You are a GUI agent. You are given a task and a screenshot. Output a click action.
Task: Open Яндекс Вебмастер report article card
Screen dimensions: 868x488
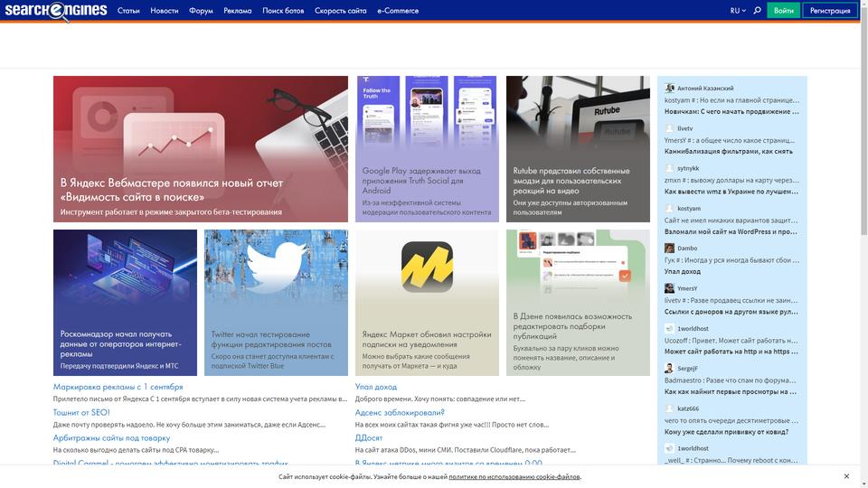click(201, 149)
